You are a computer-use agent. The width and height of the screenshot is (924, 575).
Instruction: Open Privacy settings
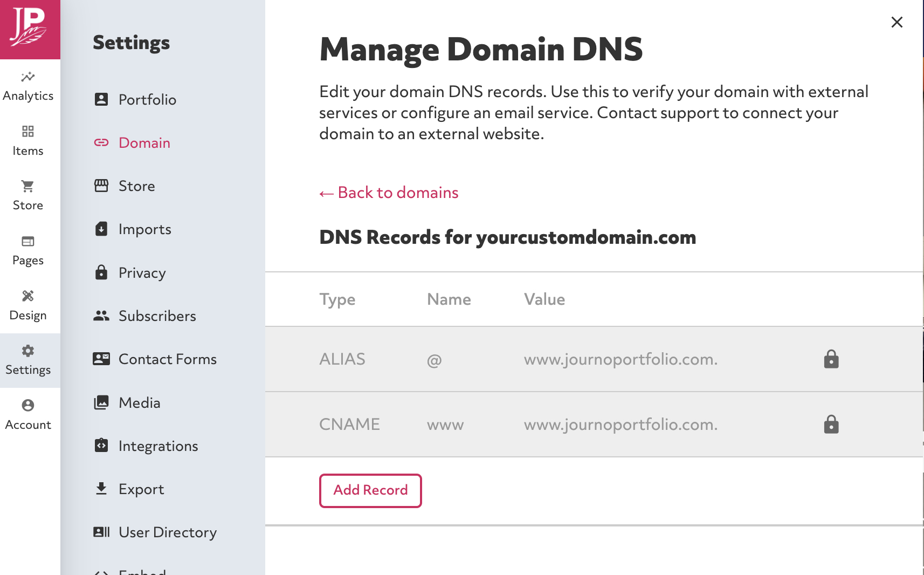142,272
